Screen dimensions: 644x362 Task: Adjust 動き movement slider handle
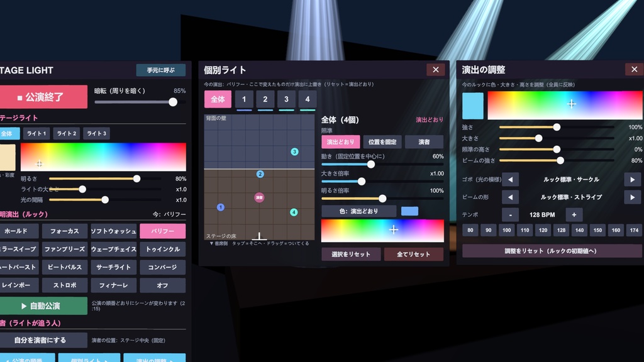point(371,164)
